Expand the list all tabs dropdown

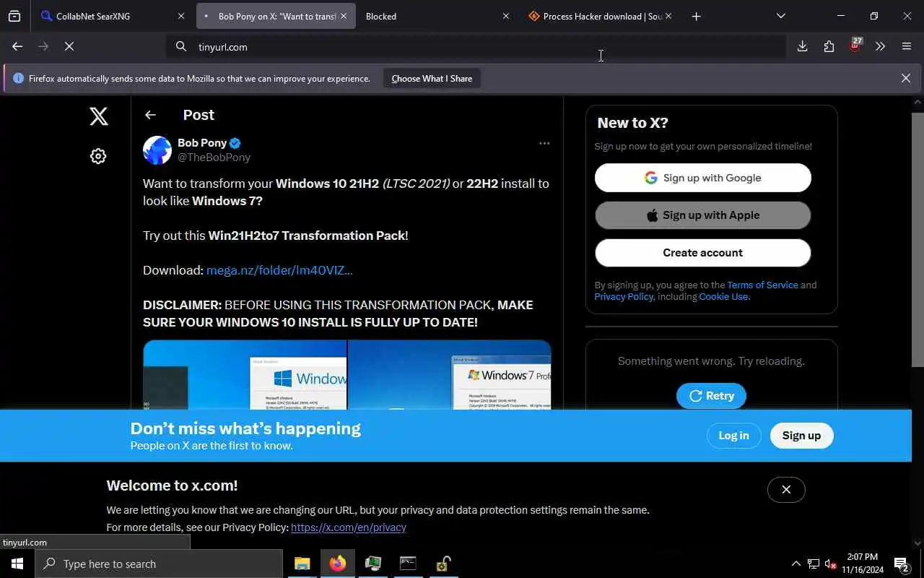pos(780,16)
